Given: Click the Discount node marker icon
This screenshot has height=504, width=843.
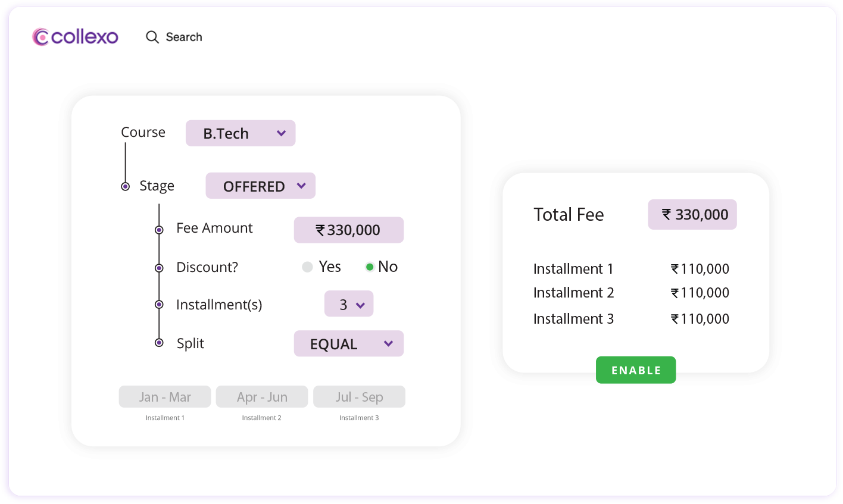Looking at the screenshot, I should pos(159,268).
